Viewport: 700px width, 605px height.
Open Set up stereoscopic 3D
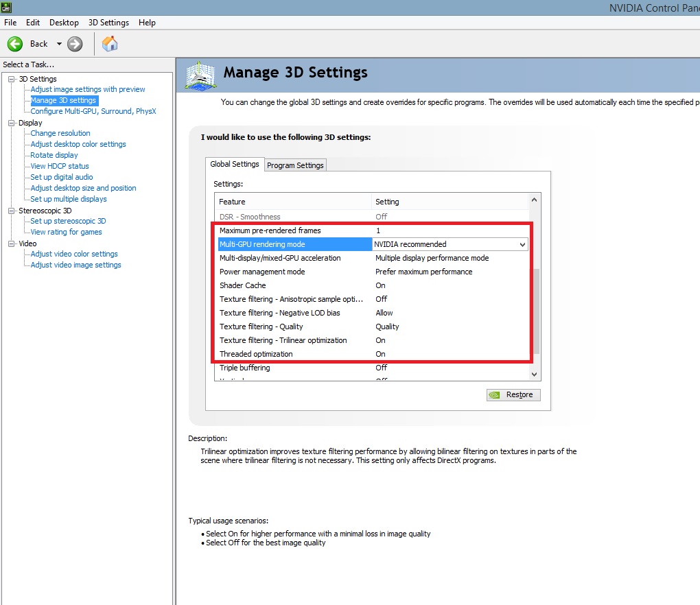68,221
